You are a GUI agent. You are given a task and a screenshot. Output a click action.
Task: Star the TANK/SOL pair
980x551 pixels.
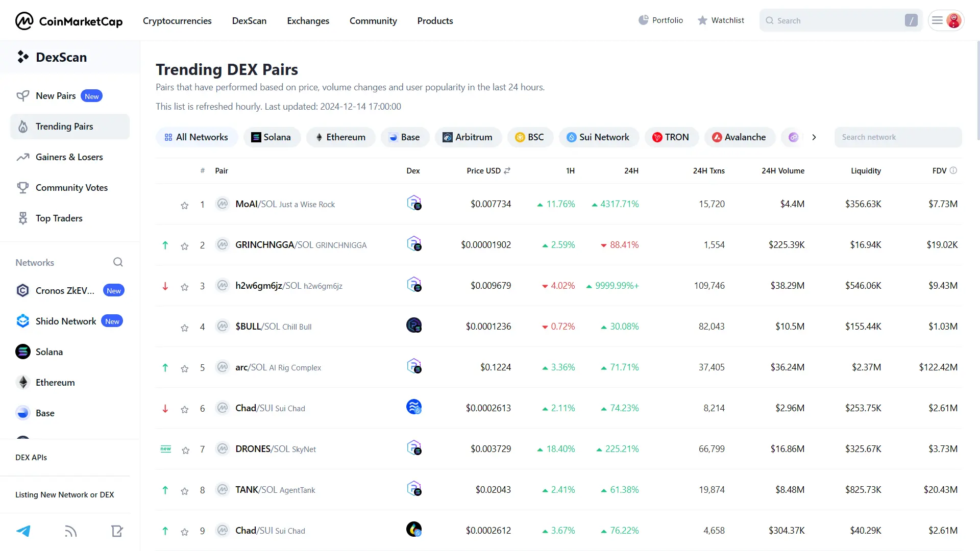(x=184, y=491)
